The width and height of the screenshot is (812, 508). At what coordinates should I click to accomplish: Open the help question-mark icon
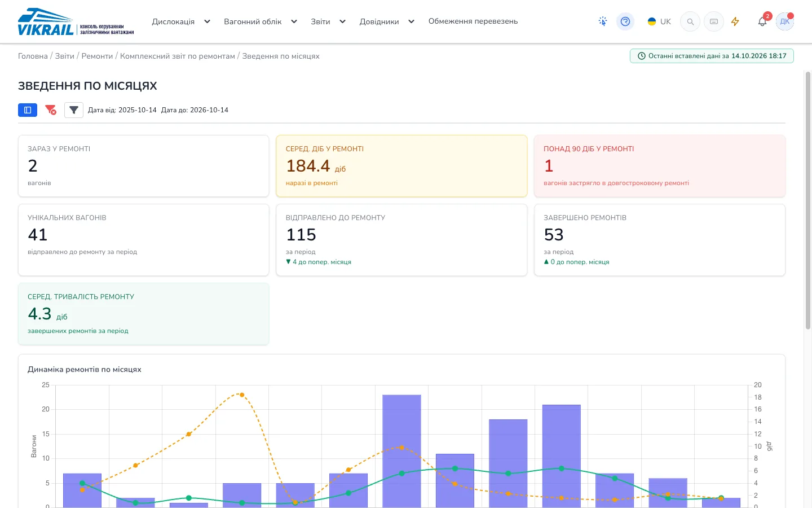[x=625, y=21]
